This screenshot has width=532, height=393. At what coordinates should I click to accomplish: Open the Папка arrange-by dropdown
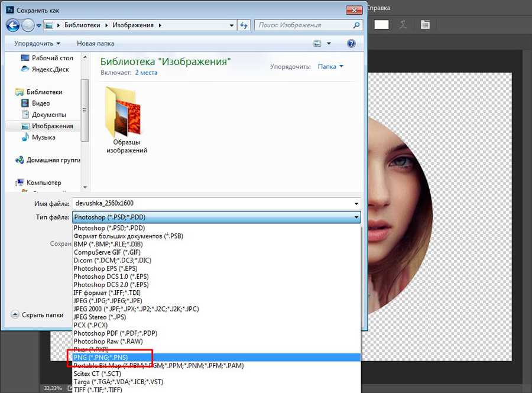[330, 66]
